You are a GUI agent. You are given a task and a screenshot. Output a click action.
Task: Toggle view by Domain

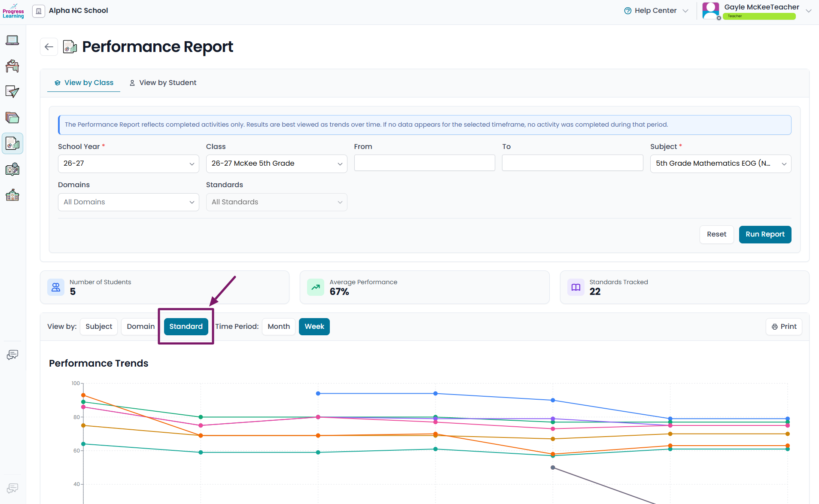pos(140,327)
